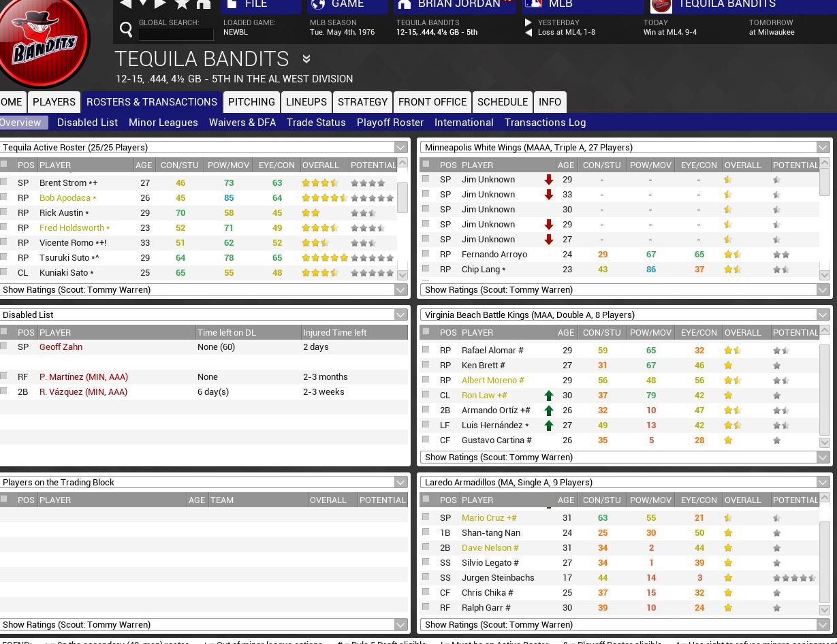
Task: Open the FILE menu
Action: pos(261,6)
